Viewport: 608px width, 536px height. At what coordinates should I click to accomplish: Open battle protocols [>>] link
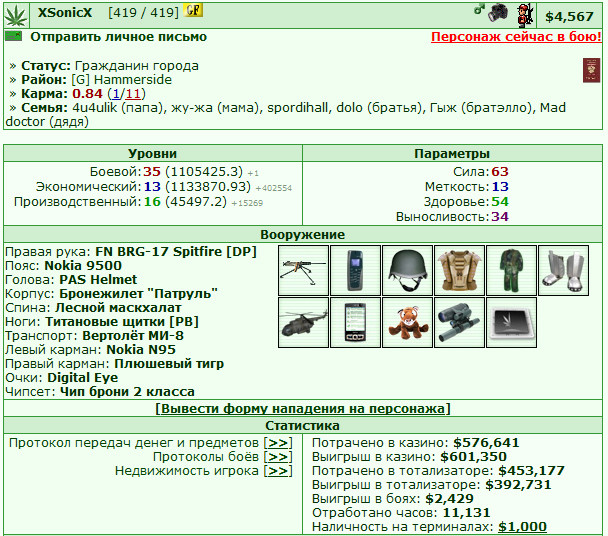click(x=278, y=456)
